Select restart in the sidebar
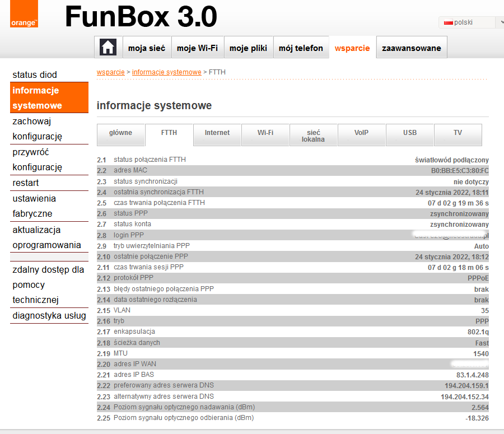The width and height of the screenshot is (504, 434). click(26, 183)
